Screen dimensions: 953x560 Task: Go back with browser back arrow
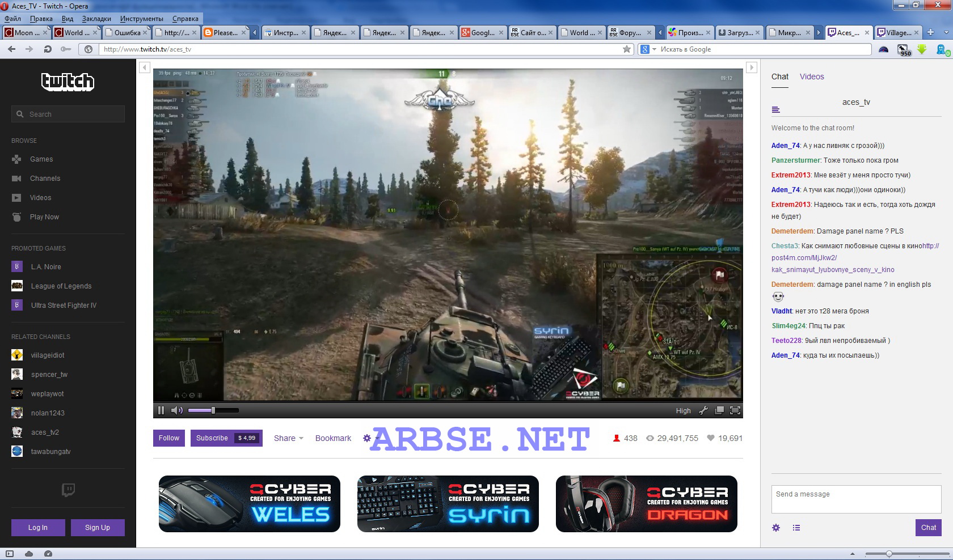click(11, 49)
